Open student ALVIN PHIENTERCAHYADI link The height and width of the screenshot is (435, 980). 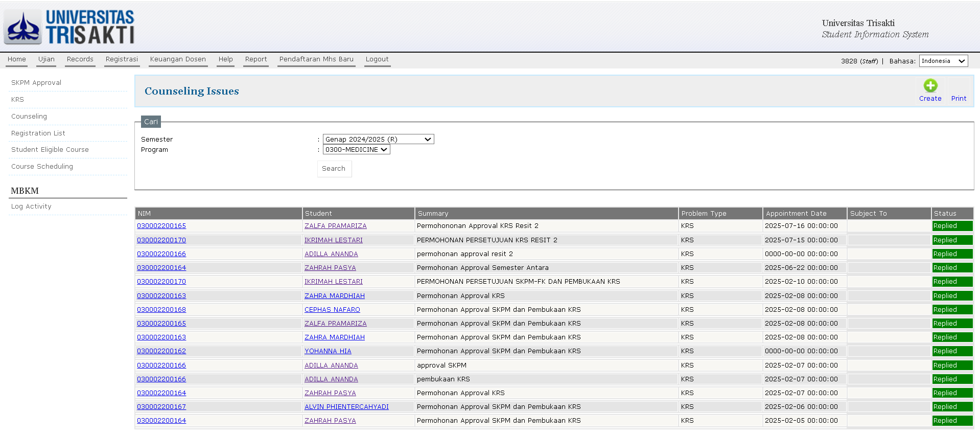point(346,407)
